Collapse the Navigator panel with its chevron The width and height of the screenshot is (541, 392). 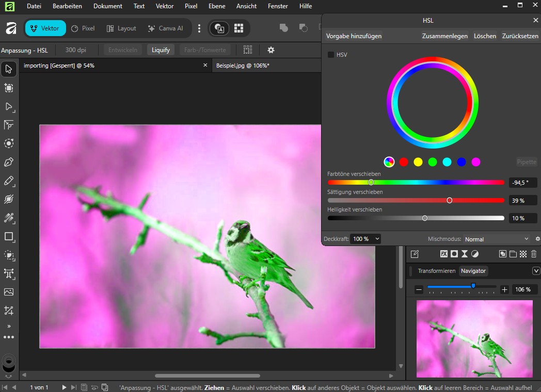tap(536, 271)
